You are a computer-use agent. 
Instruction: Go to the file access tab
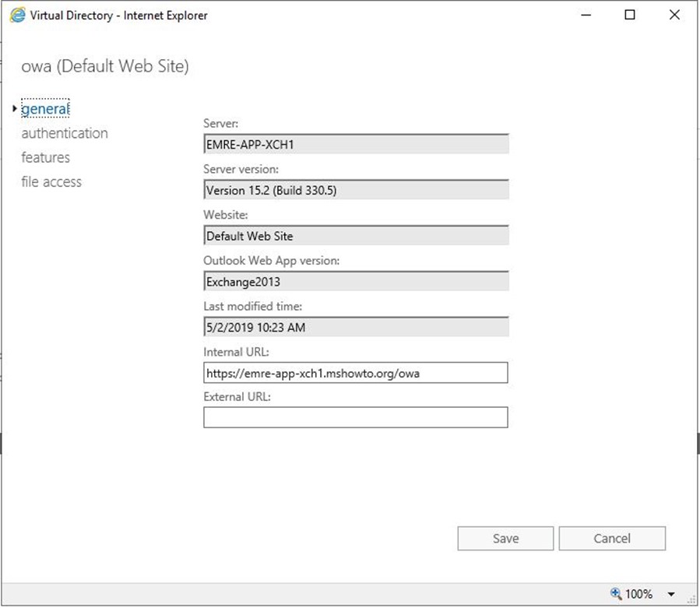click(51, 181)
